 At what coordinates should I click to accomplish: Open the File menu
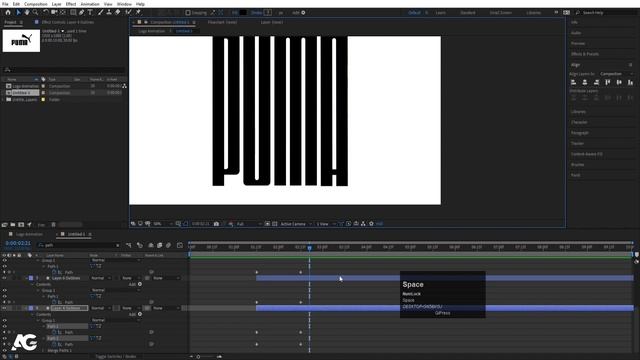pos(5,4)
